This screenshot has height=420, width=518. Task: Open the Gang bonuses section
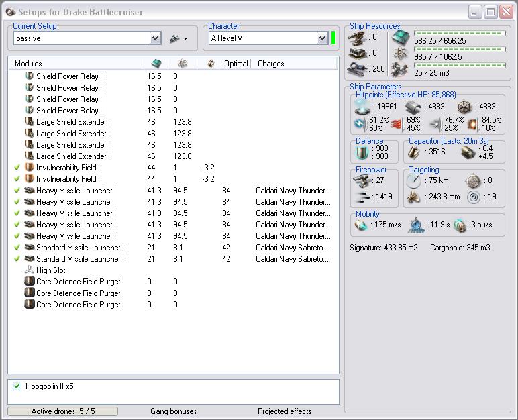click(x=174, y=411)
